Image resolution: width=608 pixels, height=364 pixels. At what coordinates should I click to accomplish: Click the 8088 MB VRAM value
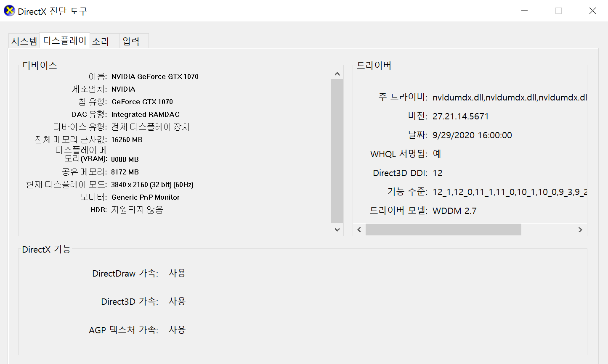tap(125, 159)
